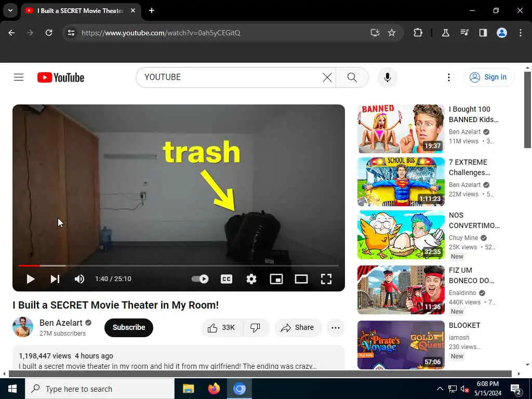The width and height of the screenshot is (532, 399).
Task: Toggle autoplay switch
Action: click(200, 279)
